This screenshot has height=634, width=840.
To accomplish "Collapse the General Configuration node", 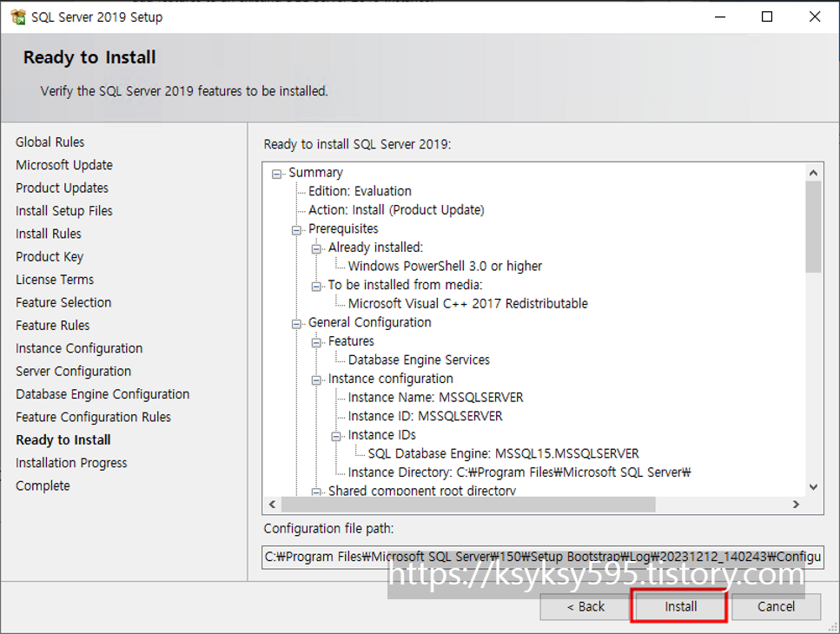I will tap(296, 324).
